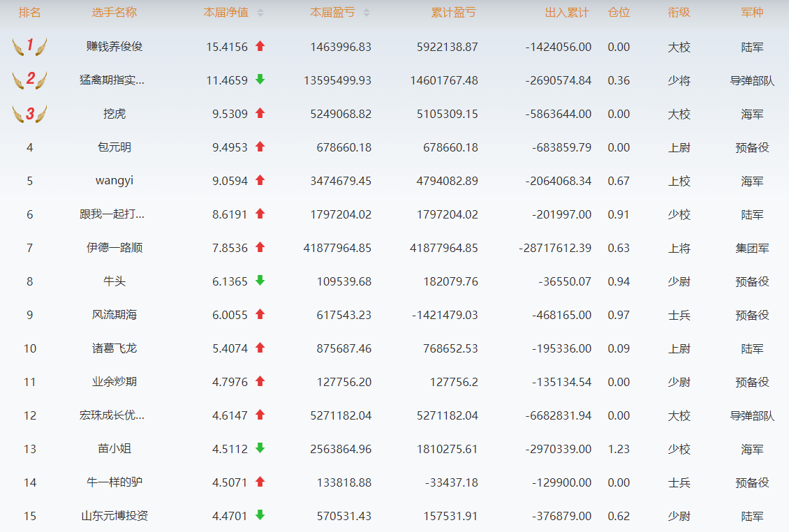
Task: Open player 风流期海
Action: (115, 315)
